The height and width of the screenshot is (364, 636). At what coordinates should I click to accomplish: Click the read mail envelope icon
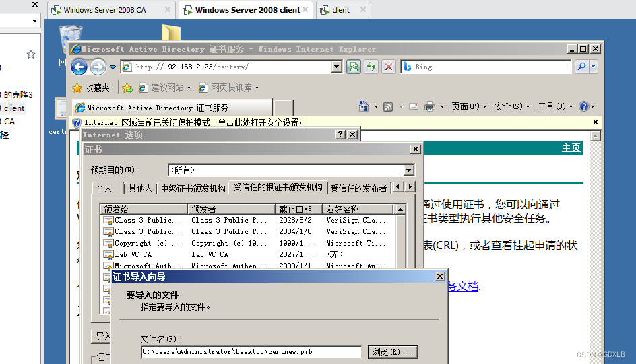tap(414, 107)
